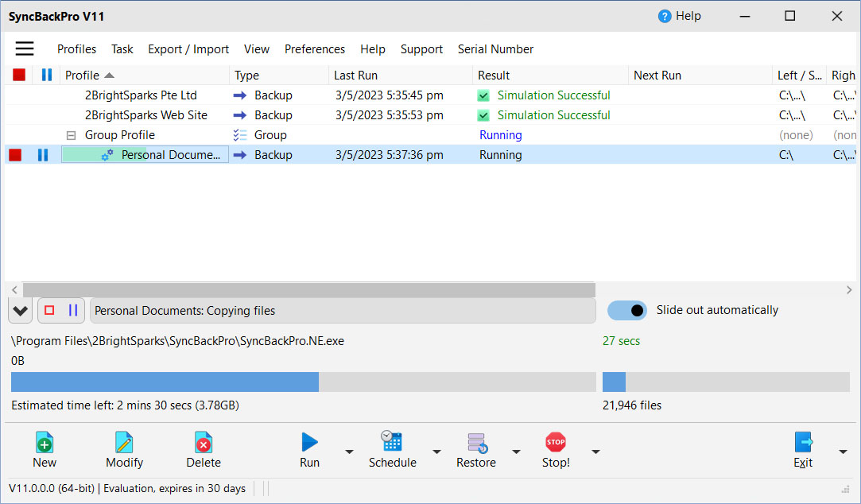Click the blue Help question mark icon
This screenshot has height=504, width=861.
pos(665,17)
